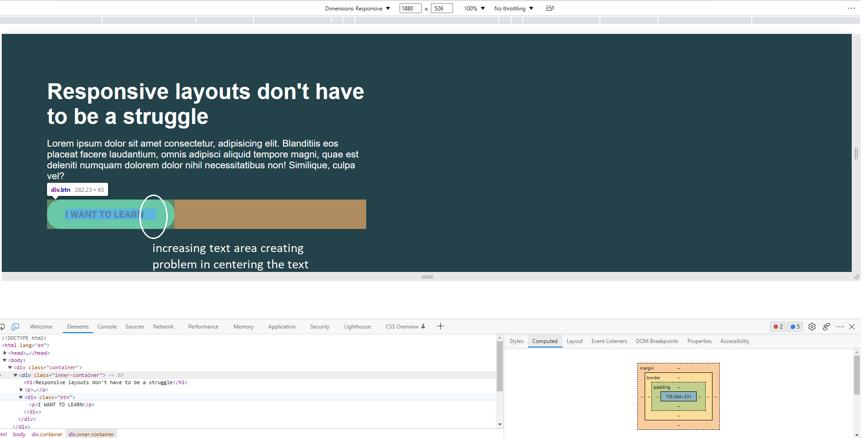The image size is (868, 438).
Task: Rotate the viewport orientation
Action: (x=550, y=8)
